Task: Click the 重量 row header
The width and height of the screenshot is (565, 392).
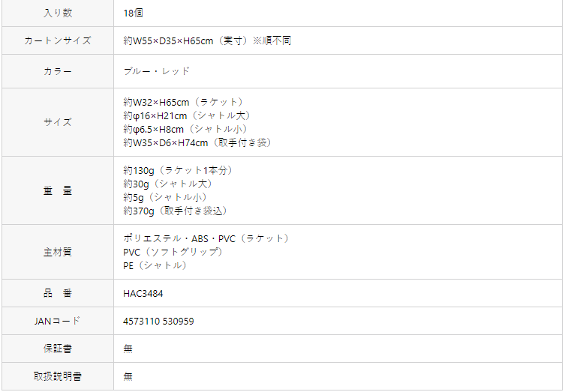Action: [58, 190]
